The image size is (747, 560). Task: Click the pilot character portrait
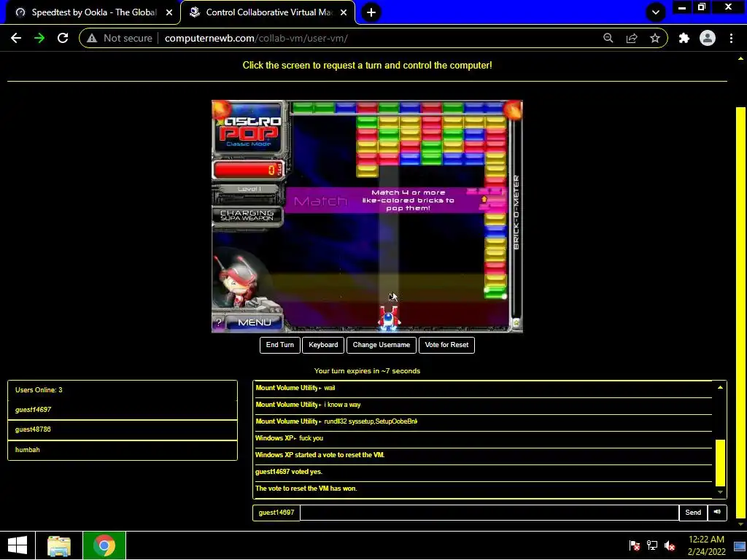point(239,282)
